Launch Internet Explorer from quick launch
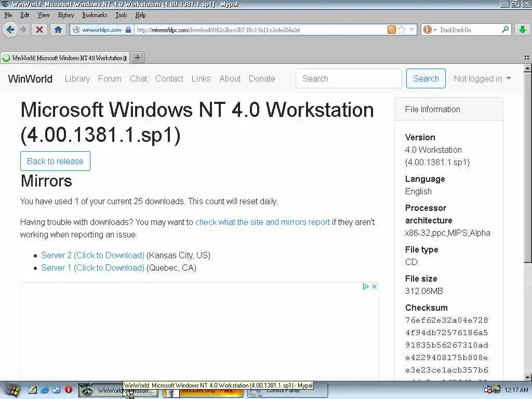 tap(45, 390)
